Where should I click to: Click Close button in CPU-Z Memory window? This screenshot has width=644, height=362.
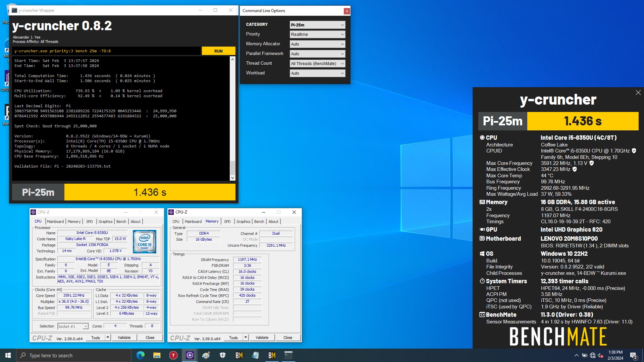pos(288,338)
